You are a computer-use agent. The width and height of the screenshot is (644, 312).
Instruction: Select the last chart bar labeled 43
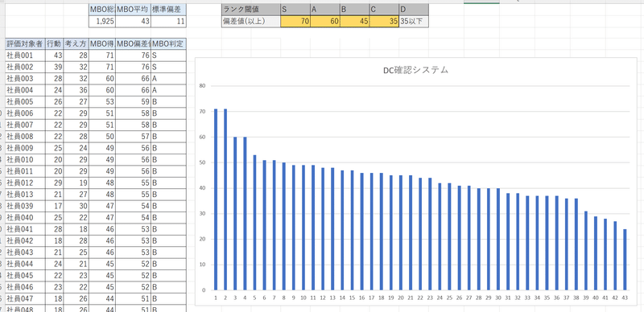[x=625, y=260]
